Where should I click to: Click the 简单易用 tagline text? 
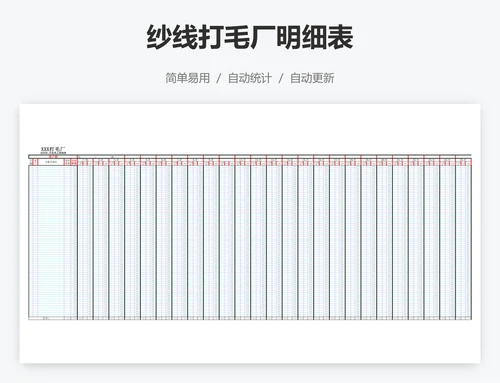188,78
